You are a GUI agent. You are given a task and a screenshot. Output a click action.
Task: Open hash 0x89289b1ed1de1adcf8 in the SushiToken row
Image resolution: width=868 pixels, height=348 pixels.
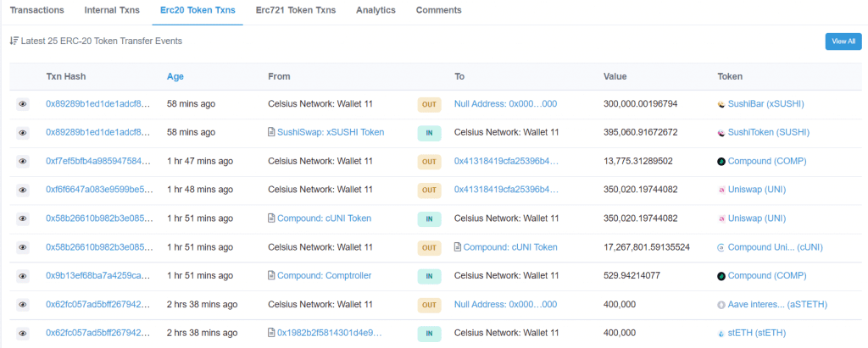pos(98,132)
